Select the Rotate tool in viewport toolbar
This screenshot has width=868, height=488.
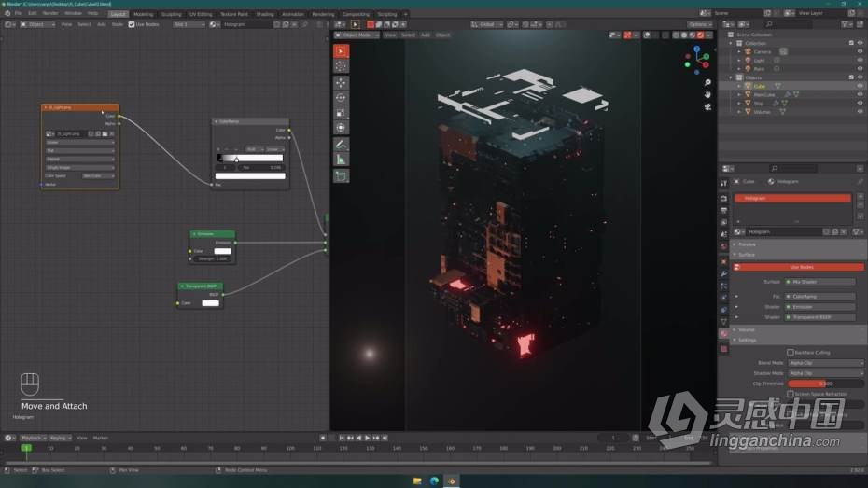coord(341,98)
